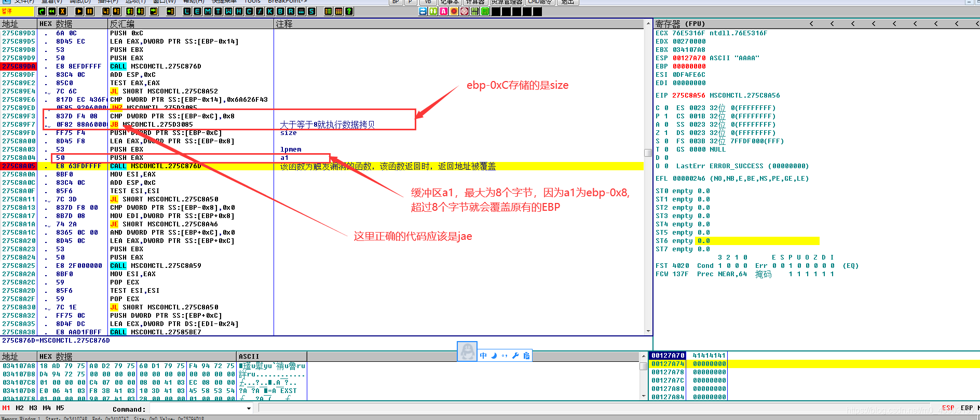Viewport: 980px width, 420px height.
Task: Click the Execute till return icon
Action: (x=154, y=11)
